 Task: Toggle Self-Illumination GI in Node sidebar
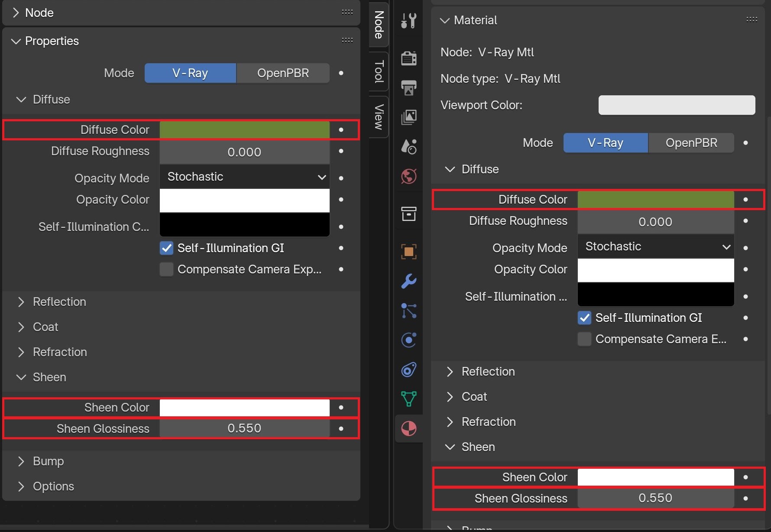point(167,248)
